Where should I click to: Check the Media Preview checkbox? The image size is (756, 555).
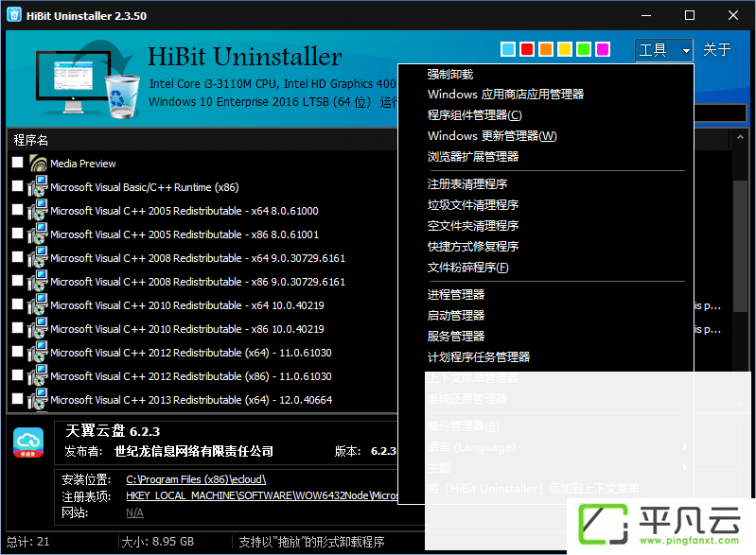tap(18, 163)
